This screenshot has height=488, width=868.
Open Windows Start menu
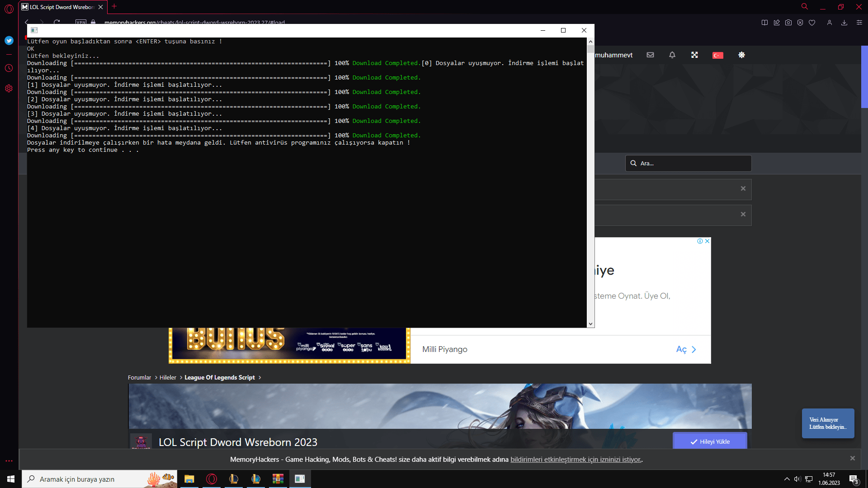pos(11,479)
